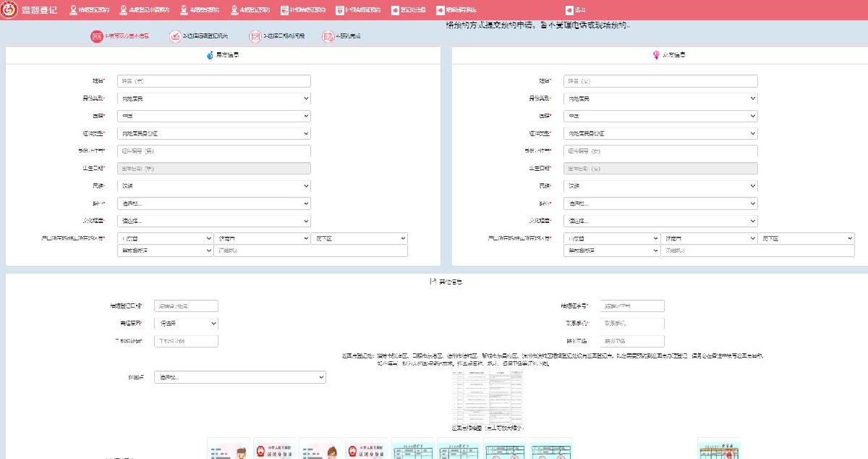This screenshot has height=459, width=868.
Task: Click step 1 icon for filling basic info
Action: 97,36
